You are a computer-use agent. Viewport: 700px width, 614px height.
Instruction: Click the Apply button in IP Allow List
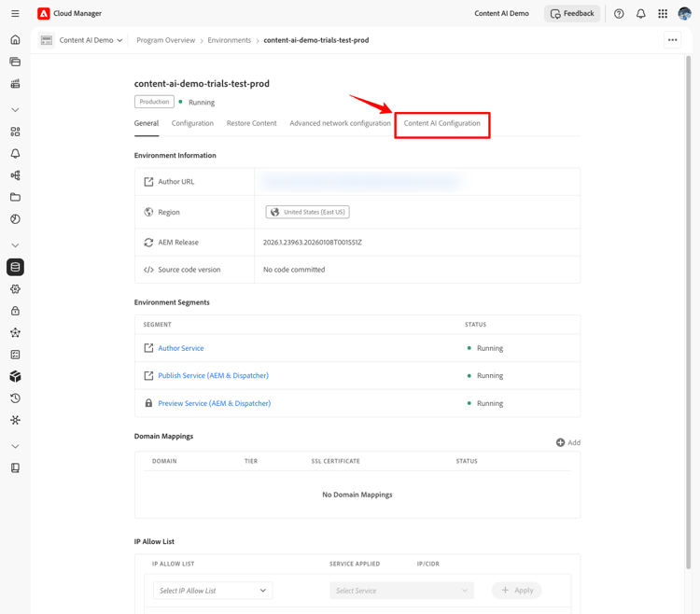[516, 591]
